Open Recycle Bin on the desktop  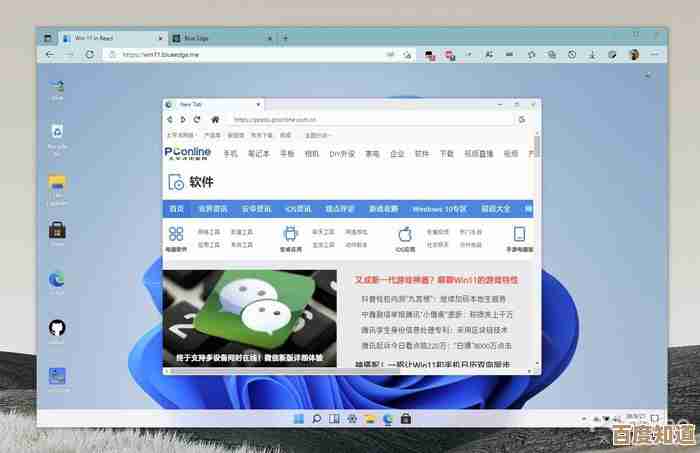tap(57, 132)
